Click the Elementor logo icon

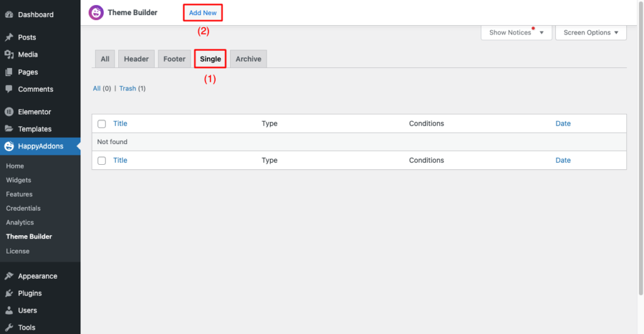(9, 112)
